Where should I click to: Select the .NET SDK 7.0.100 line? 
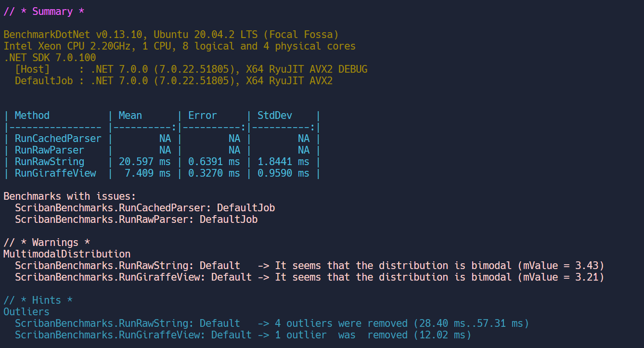pos(50,58)
